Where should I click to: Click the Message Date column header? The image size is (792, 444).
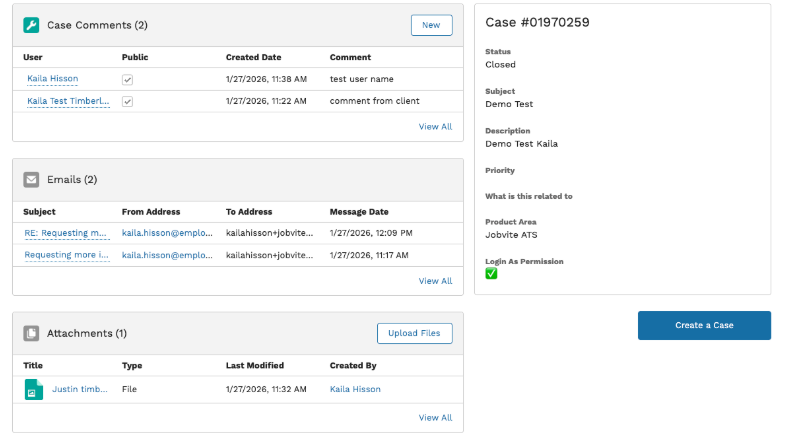click(359, 212)
